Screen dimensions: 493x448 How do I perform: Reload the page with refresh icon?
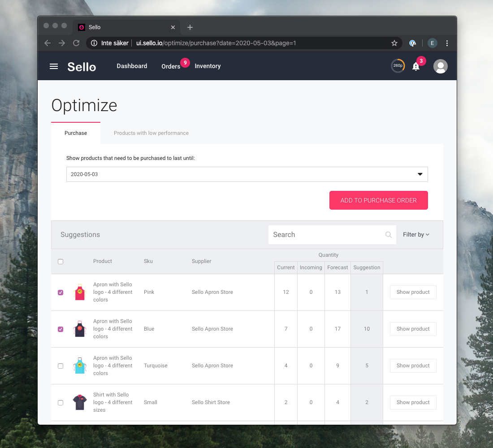(76, 43)
